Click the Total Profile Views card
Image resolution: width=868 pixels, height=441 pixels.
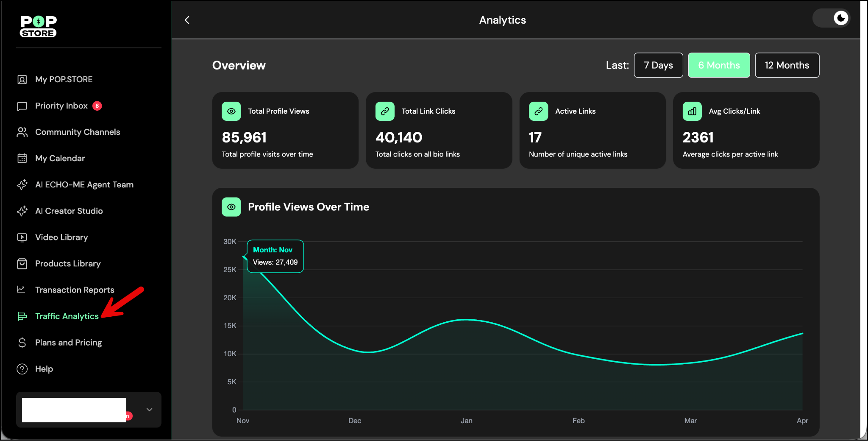point(285,131)
